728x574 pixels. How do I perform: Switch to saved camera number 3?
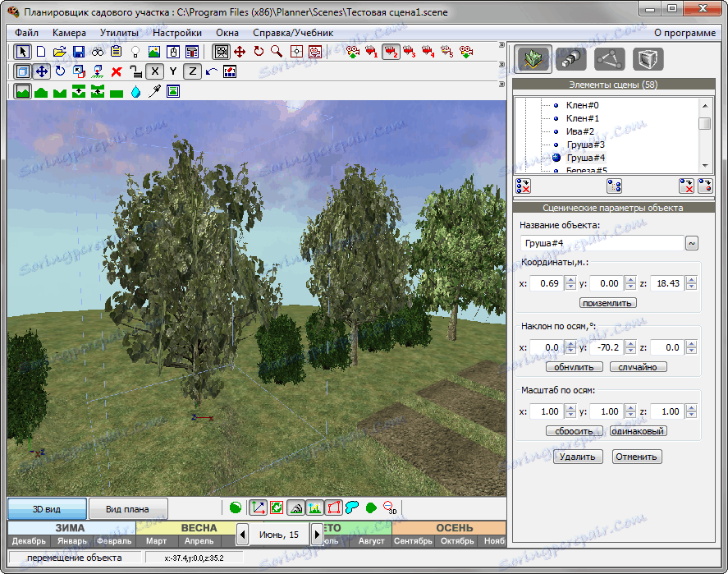click(x=409, y=52)
